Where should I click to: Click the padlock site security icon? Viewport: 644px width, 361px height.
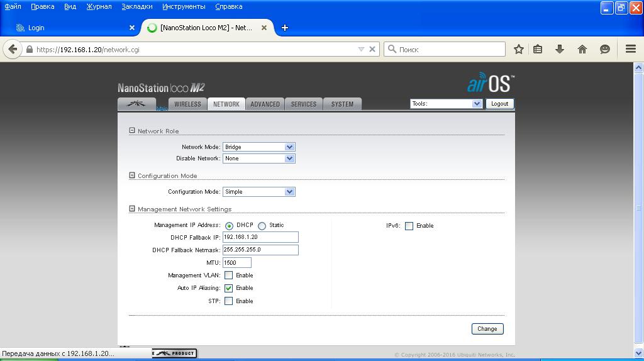29,49
